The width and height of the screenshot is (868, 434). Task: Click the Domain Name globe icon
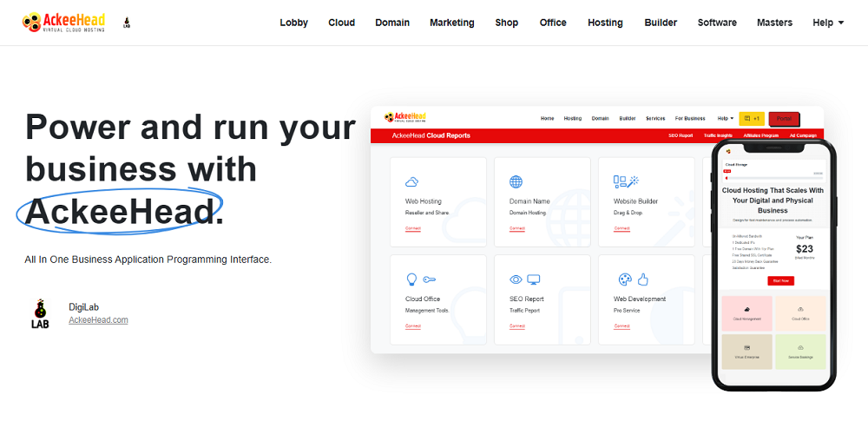pos(516,181)
